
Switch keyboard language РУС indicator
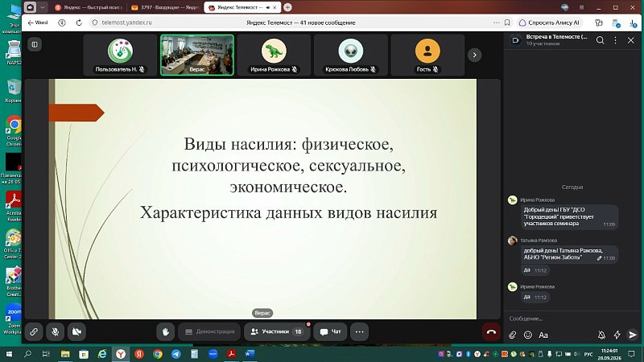[588, 354]
